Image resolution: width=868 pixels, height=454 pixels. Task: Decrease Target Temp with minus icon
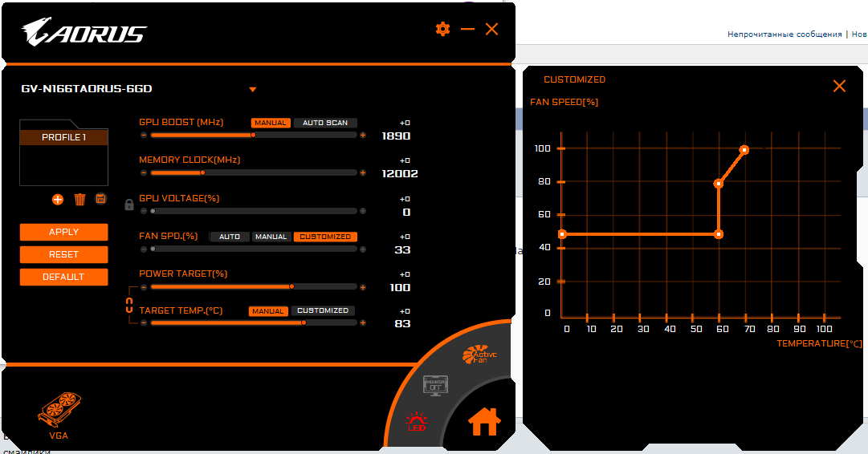pyautogui.click(x=144, y=323)
